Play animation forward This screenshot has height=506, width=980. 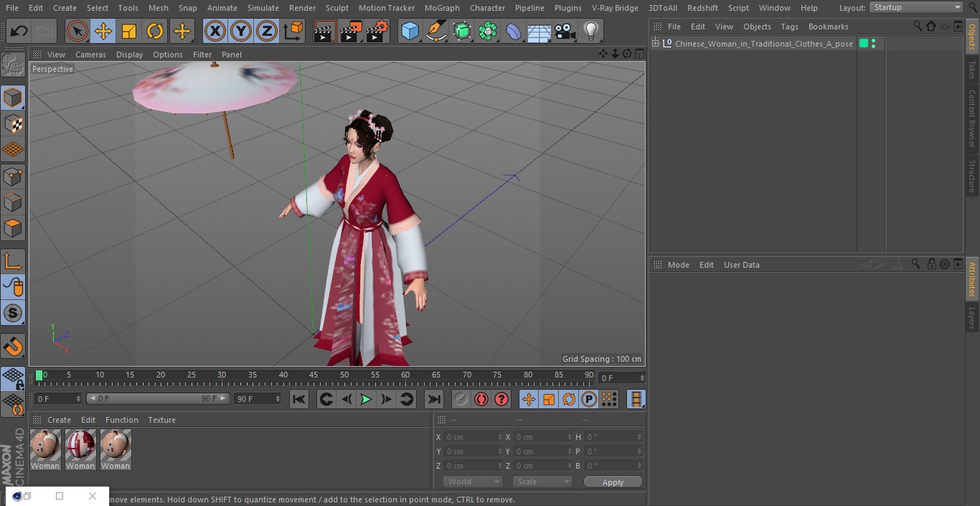(366, 399)
